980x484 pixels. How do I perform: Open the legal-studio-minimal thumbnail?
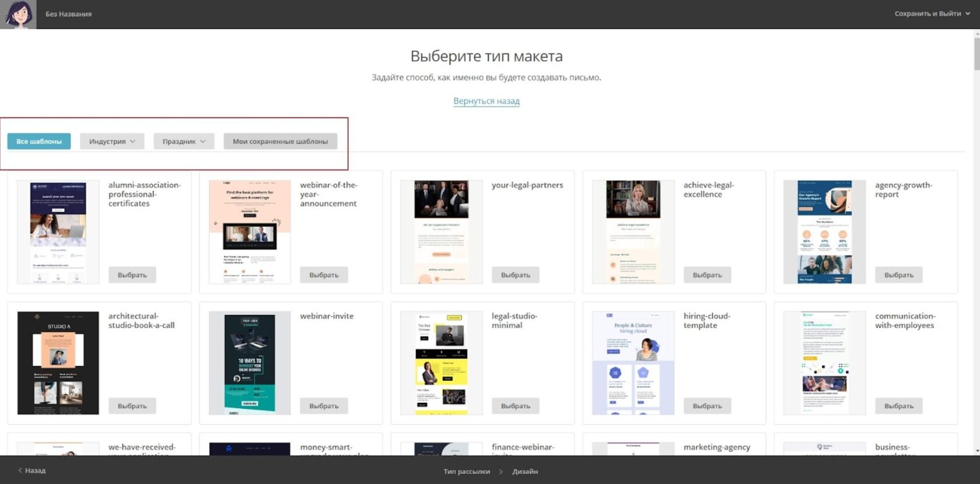(442, 363)
